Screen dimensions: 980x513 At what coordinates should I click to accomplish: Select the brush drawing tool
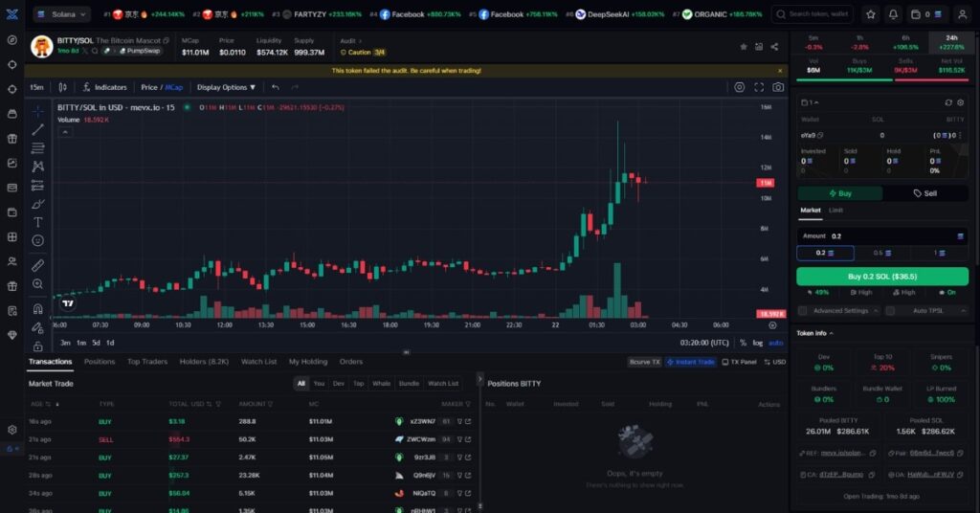(x=38, y=204)
